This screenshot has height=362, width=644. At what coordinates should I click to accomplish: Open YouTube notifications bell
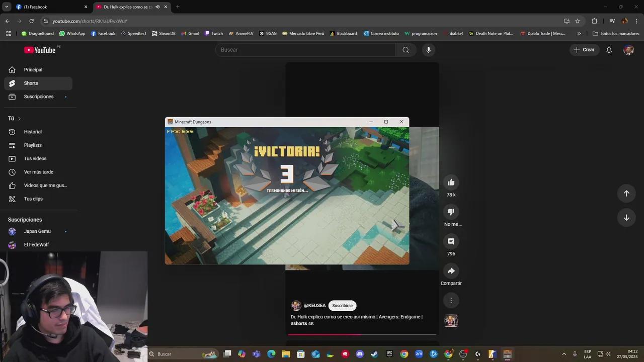(609, 50)
